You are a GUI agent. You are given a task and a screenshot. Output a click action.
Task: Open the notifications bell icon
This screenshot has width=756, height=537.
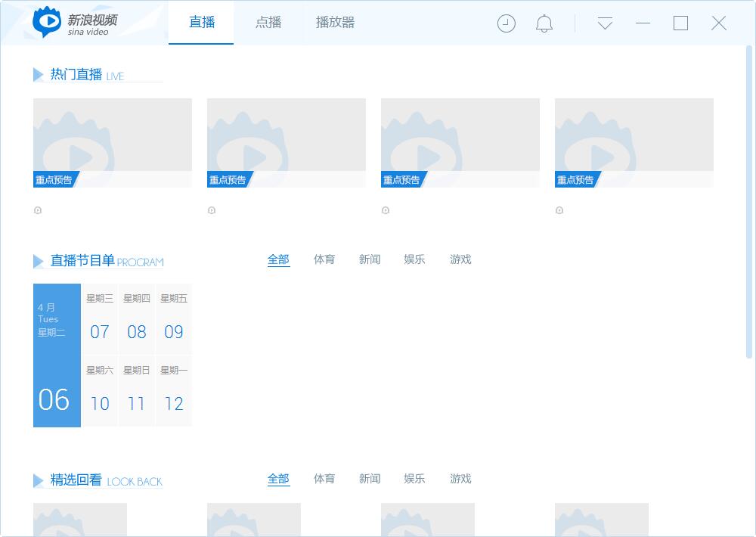pos(544,23)
